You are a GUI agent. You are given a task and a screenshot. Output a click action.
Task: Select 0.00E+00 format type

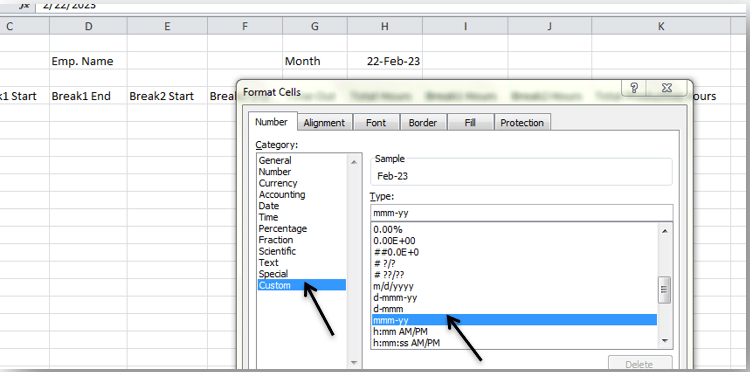(514, 241)
